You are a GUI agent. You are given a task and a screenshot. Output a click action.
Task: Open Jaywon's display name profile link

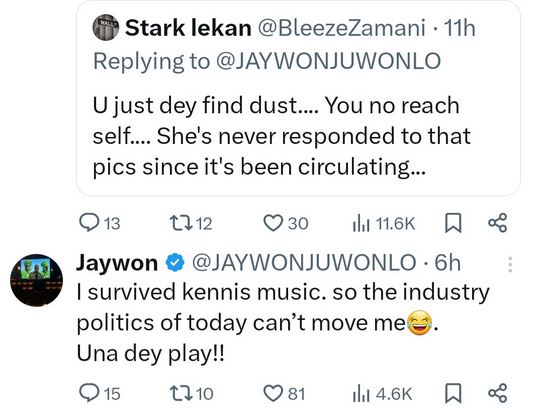[117, 263]
